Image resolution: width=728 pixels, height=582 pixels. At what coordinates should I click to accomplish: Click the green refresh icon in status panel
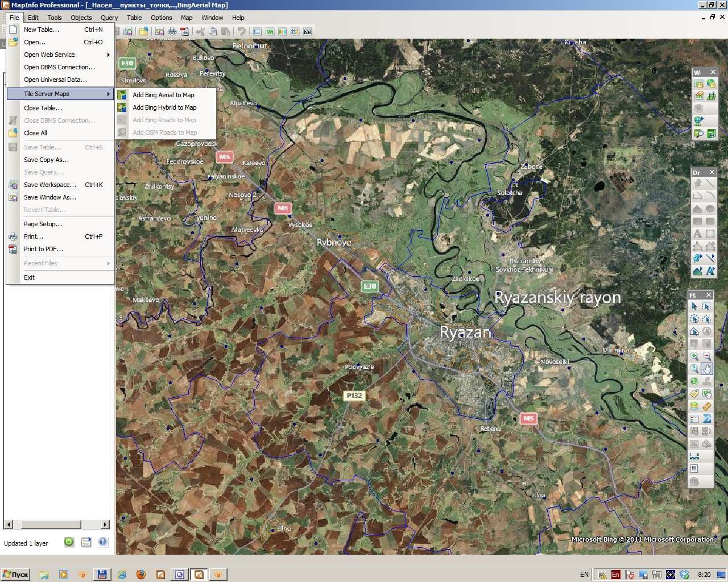coord(69,542)
